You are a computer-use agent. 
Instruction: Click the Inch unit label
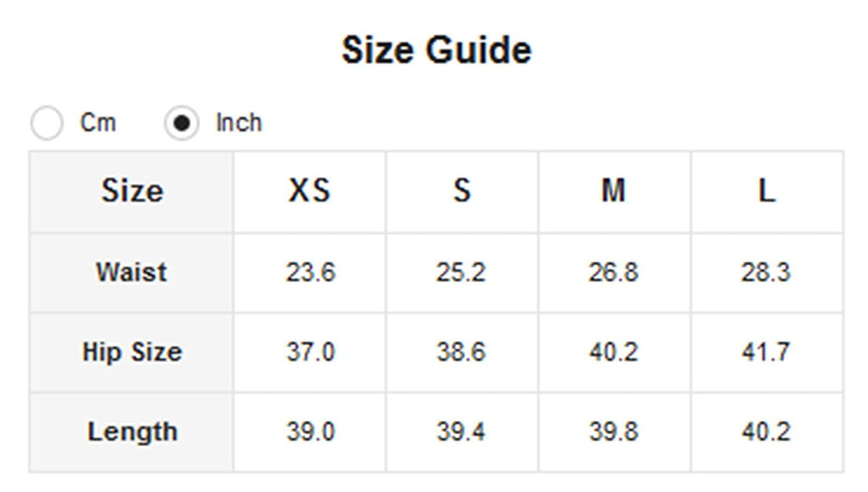pyautogui.click(x=238, y=123)
